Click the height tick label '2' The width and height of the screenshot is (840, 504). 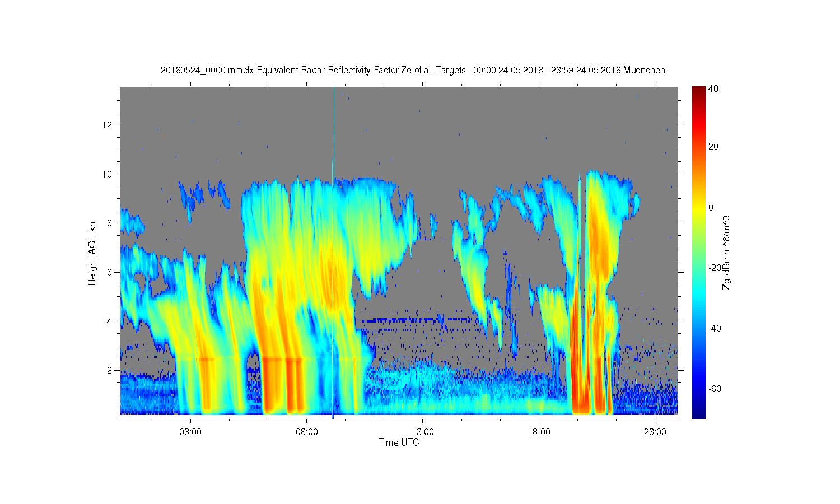(110, 370)
